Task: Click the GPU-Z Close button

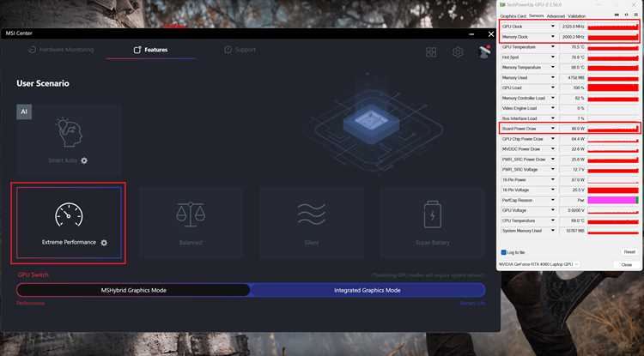Action: pyautogui.click(x=626, y=265)
